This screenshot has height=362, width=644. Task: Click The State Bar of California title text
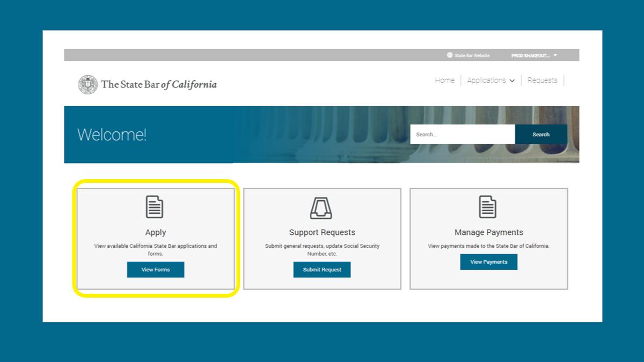pos(159,84)
